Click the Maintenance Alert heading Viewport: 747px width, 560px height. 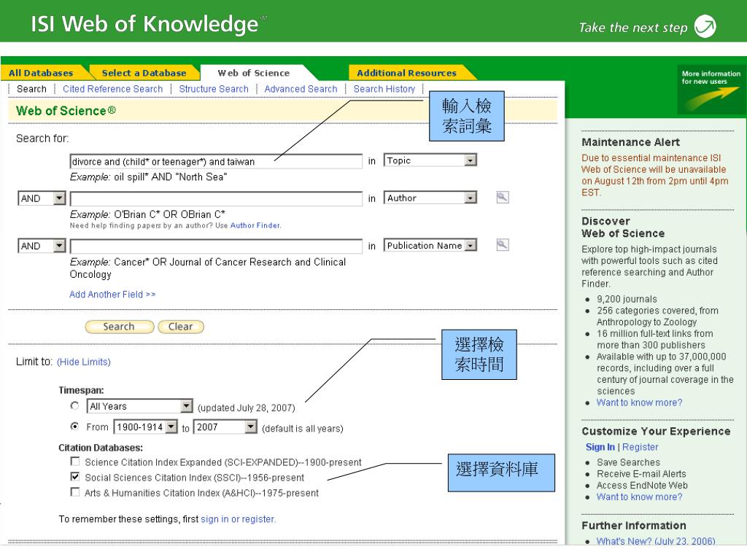point(631,142)
